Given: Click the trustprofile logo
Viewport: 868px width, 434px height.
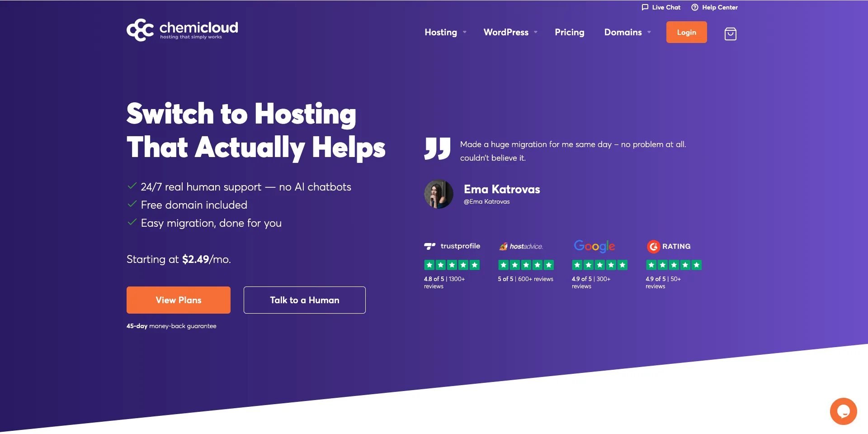Looking at the screenshot, I should click(x=452, y=246).
